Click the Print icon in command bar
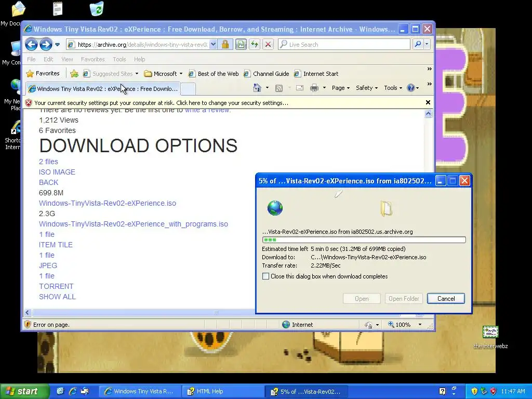This screenshot has height=399, width=532. point(314,88)
